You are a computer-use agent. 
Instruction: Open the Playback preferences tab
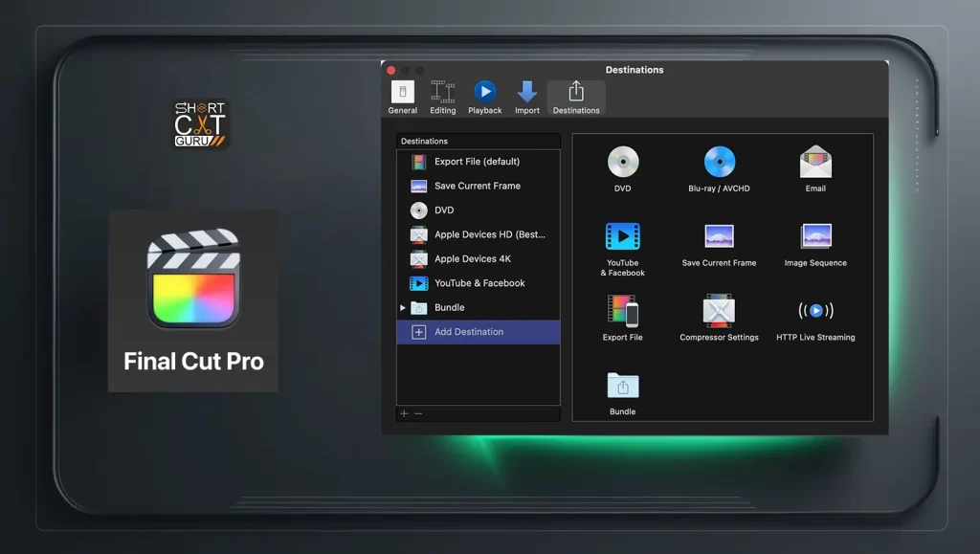pyautogui.click(x=485, y=98)
